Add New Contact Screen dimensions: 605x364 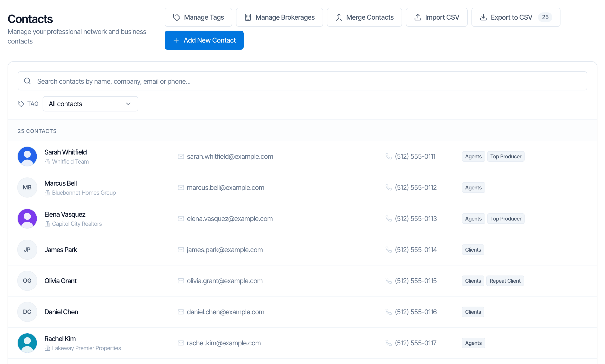[204, 40]
